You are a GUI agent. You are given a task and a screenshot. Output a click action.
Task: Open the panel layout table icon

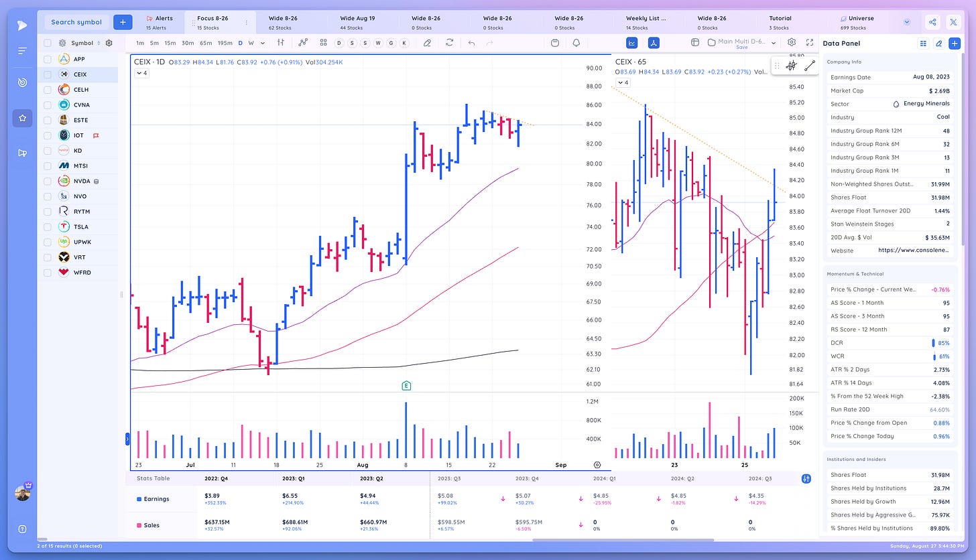click(694, 42)
